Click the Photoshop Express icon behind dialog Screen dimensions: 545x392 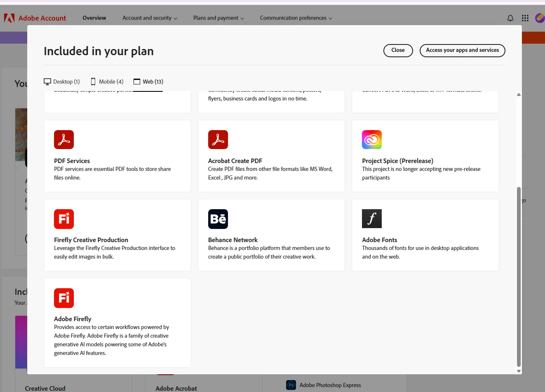291,385
